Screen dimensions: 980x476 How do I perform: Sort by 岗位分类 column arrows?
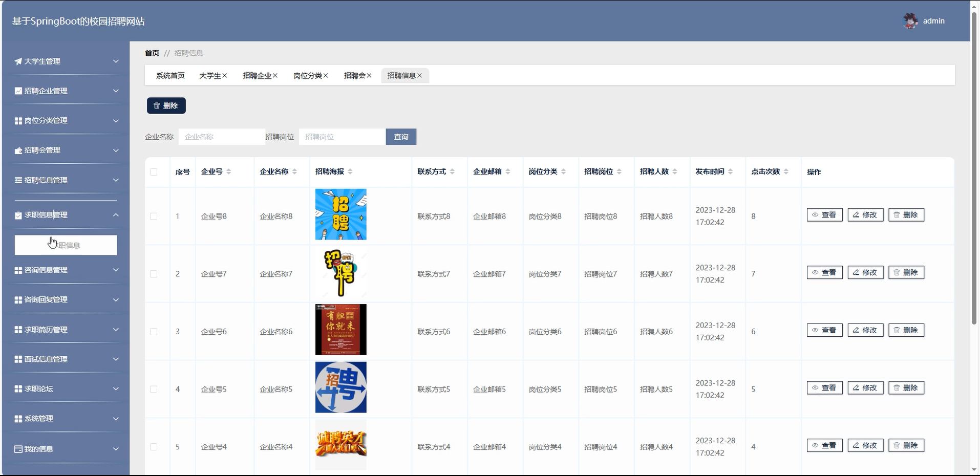(563, 172)
